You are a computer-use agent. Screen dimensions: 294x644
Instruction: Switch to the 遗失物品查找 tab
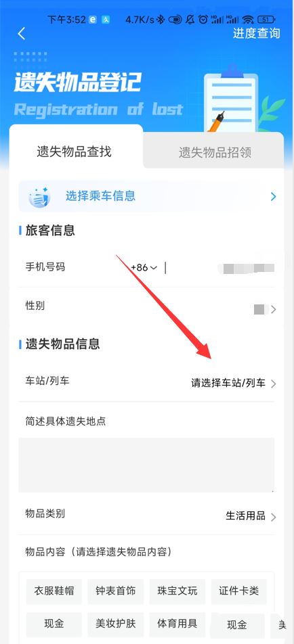[75, 152]
